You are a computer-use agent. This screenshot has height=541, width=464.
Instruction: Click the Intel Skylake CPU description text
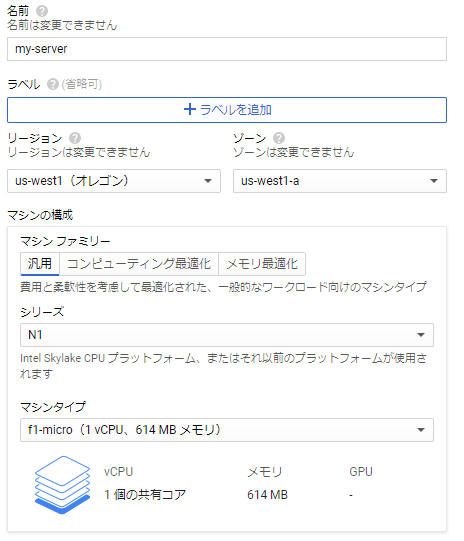click(223, 366)
